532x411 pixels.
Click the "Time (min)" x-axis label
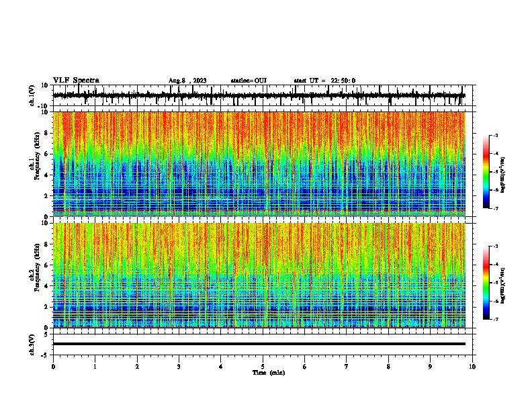[x=269, y=373]
